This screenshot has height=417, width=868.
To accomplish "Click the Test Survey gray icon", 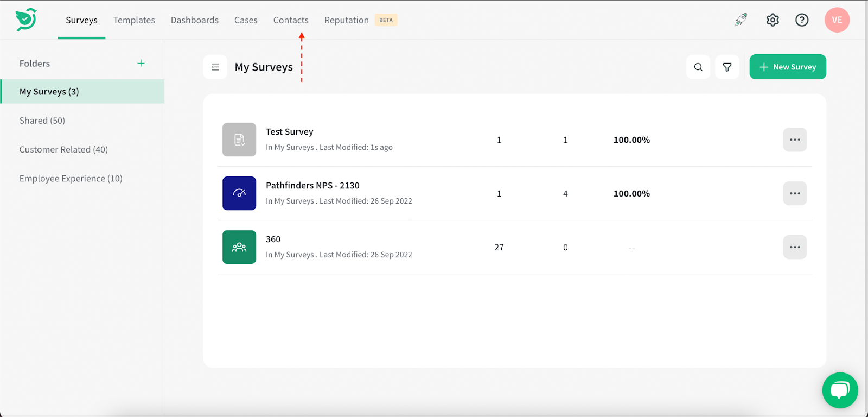I will [x=239, y=140].
